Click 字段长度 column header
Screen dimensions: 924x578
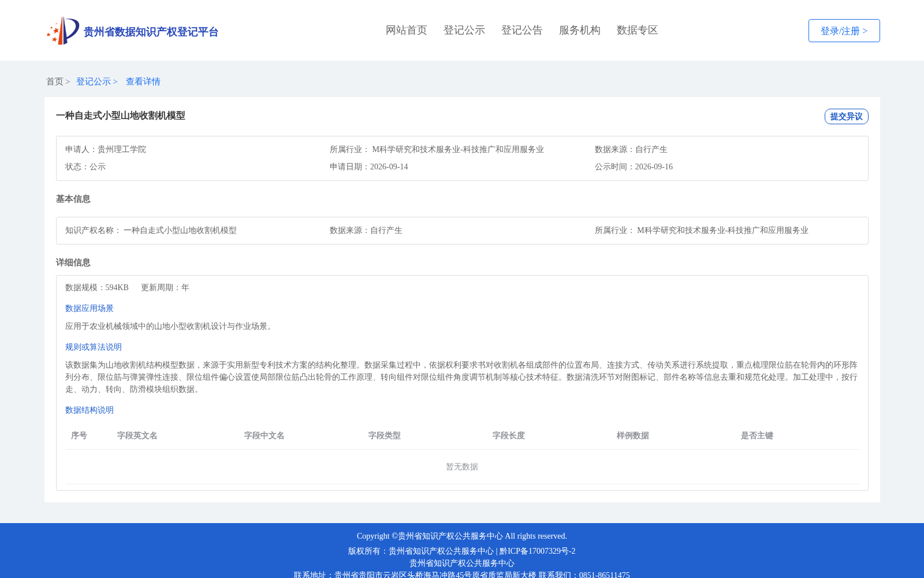coord(509,435)
